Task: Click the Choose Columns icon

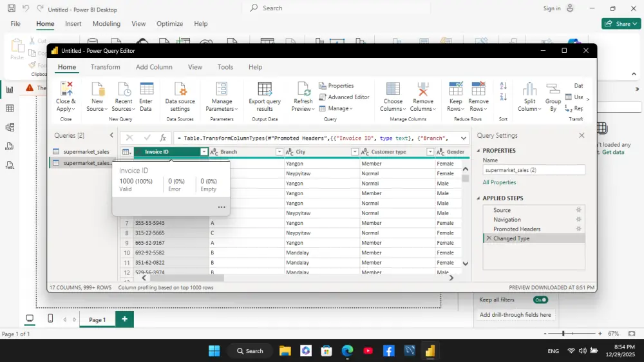Action: [393, 89]
